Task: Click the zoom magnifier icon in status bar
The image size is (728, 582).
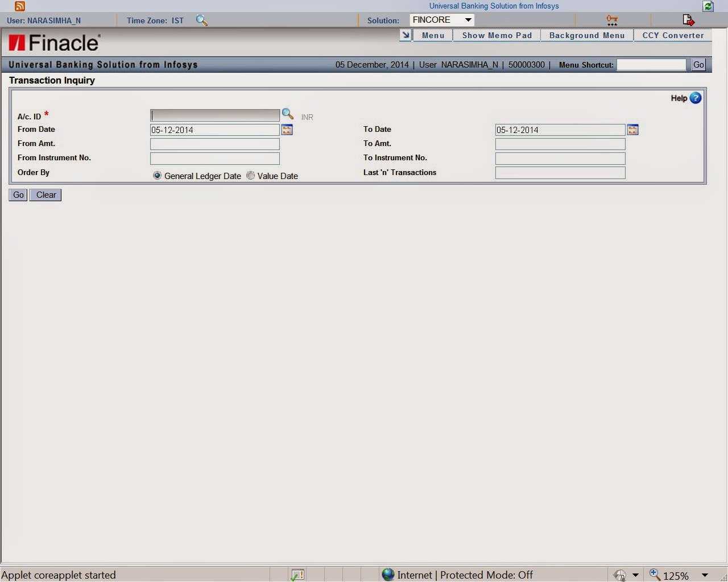Action: pos(655,575)
